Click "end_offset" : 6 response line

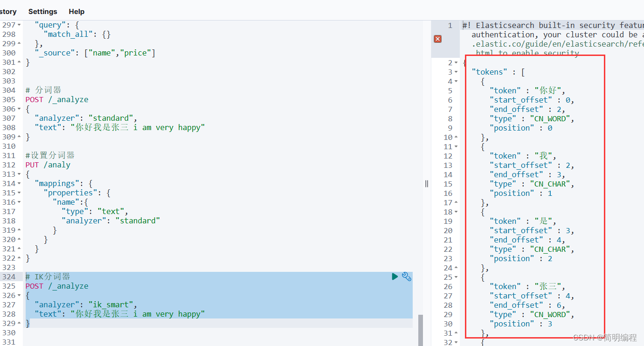click(x=527, y=305)
